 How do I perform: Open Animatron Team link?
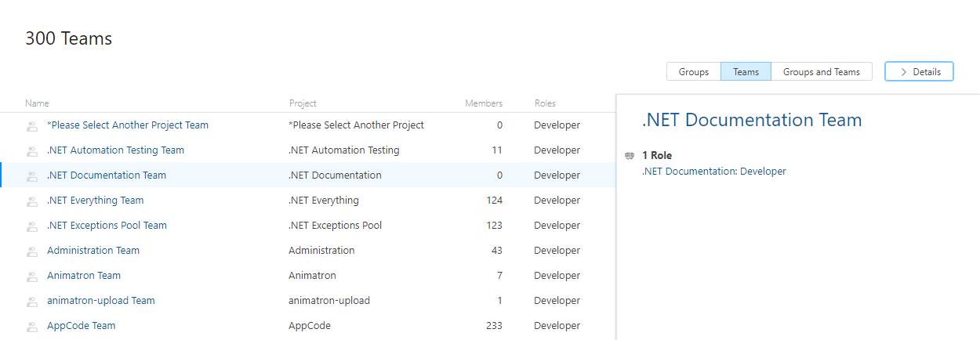pos(84,276)
